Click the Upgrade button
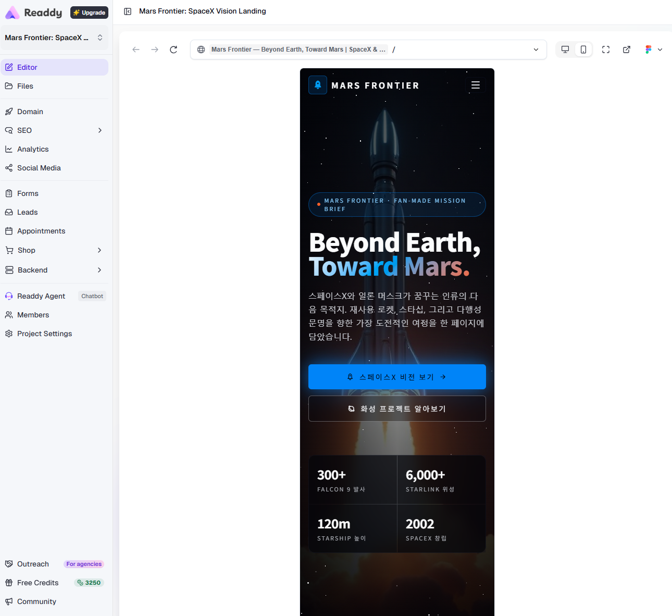 point(89,13)
